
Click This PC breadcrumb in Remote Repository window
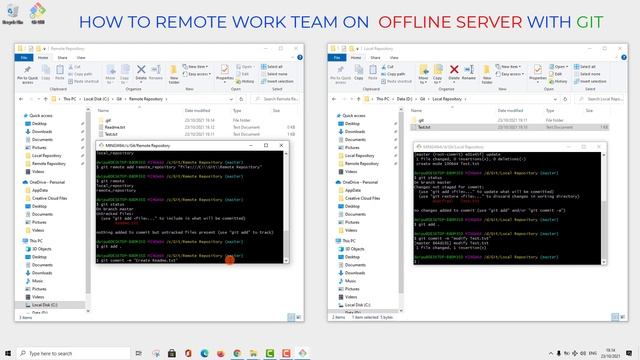click(x=70, y=99)
